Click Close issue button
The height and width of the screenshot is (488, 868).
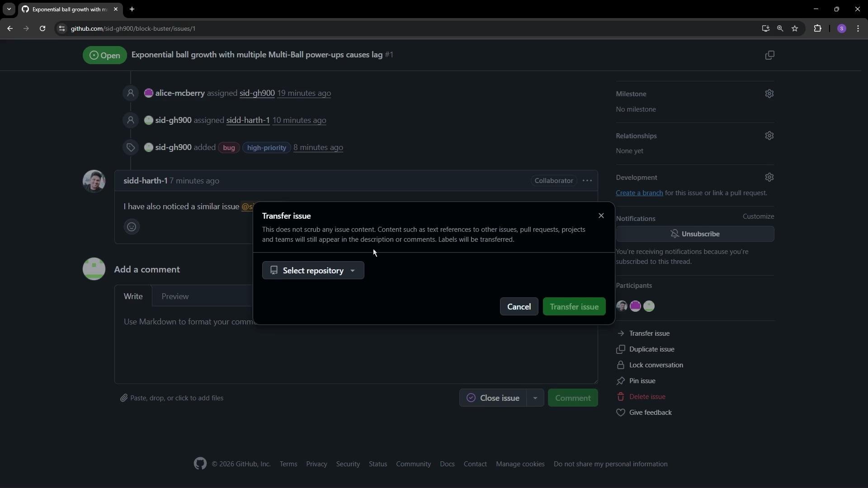pos(493,398)
